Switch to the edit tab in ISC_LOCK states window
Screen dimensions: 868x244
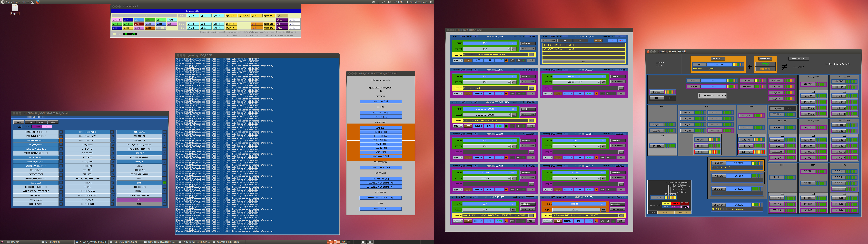point(53,122)
